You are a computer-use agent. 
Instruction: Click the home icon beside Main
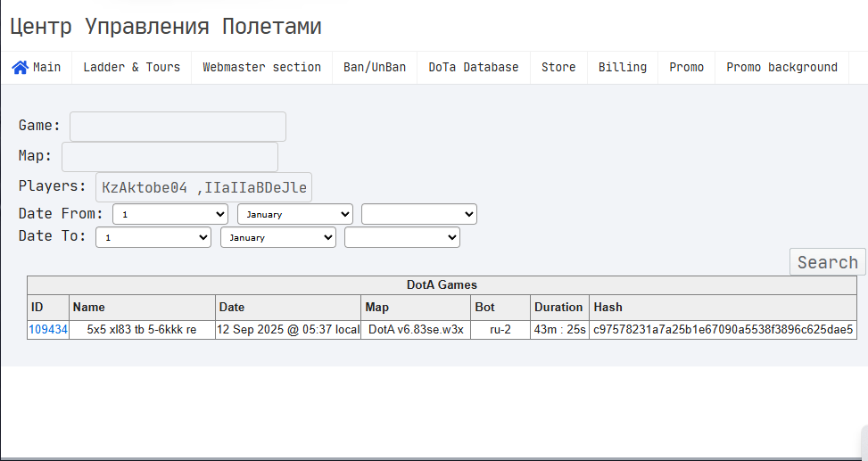click(x=20, y=68)
